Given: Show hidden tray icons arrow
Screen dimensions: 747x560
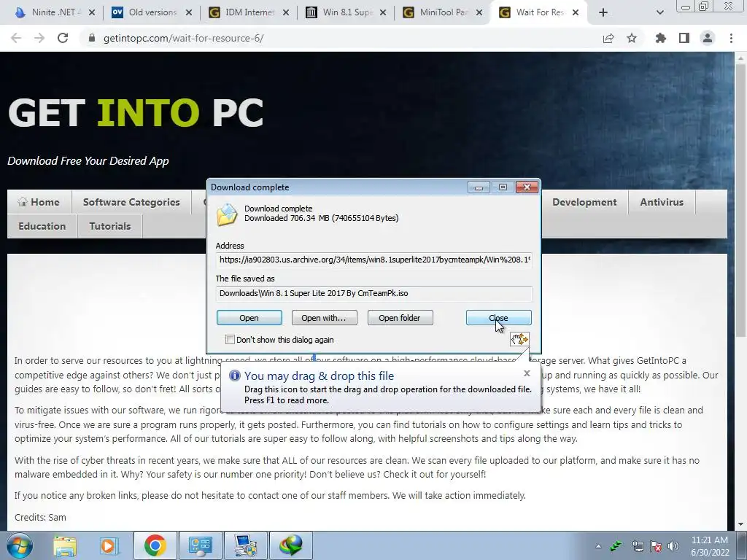Looking at the screenshot, I should pos(598,546).
